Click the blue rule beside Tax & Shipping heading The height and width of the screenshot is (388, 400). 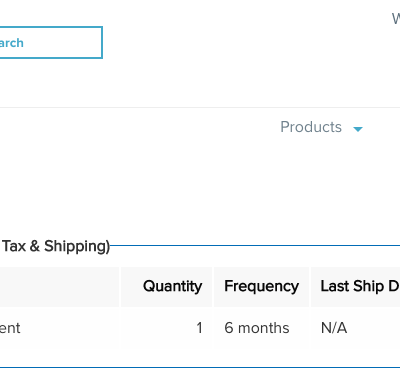tap(255, 246)
